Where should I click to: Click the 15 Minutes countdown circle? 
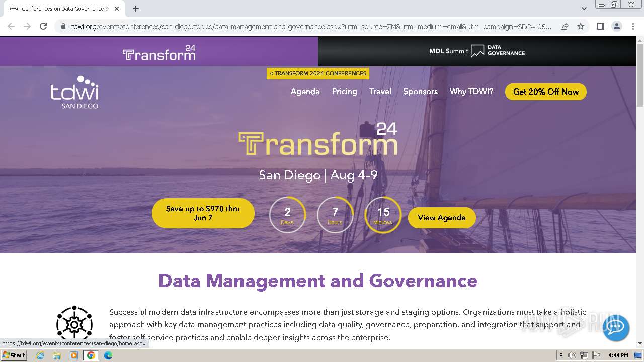(383, 215)
